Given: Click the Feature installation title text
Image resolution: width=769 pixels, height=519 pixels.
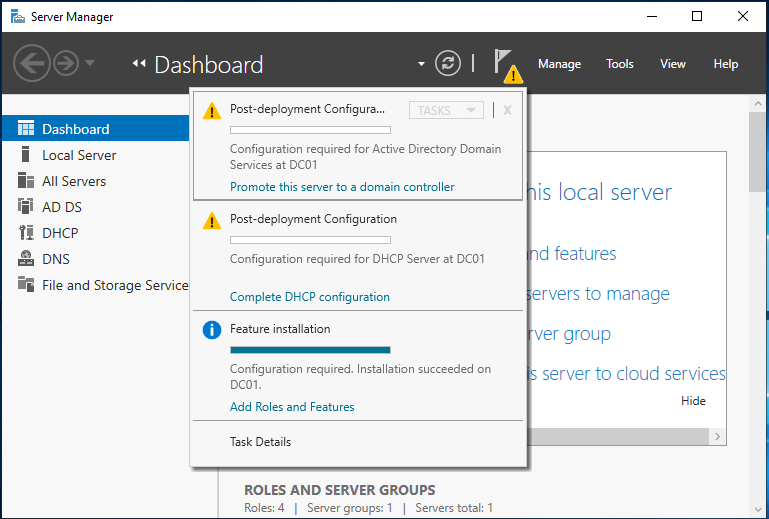Looking at the screenshot, I should pos(280,329).
